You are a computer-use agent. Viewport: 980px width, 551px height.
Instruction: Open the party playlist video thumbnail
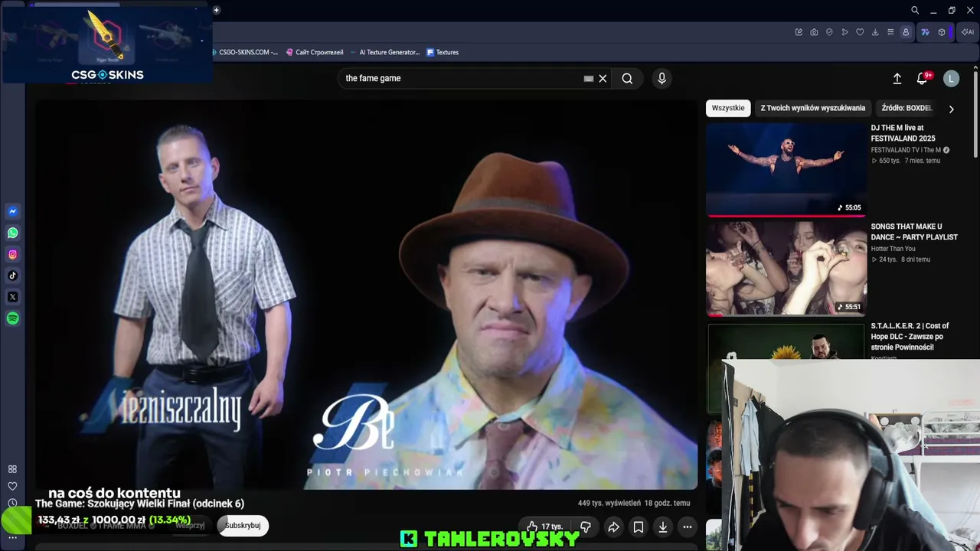[786, 268]
